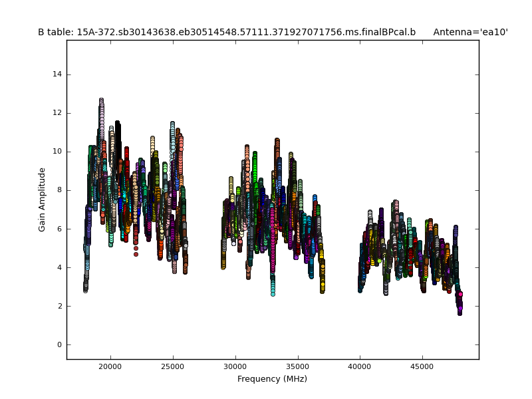Click the 20000 tick label on x-axis

click(x=110, y=366)
